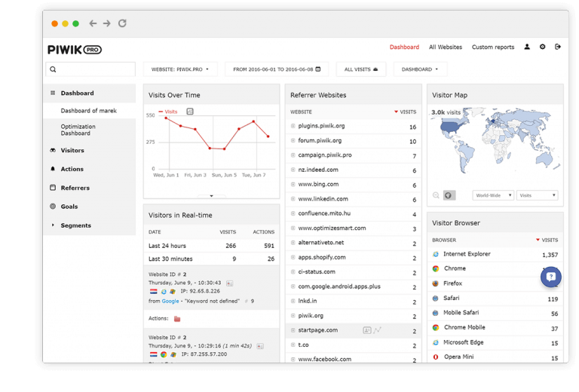Click the folder icon next to Actions
Screen dimensions: 579x392
click(x=177, y=319)
